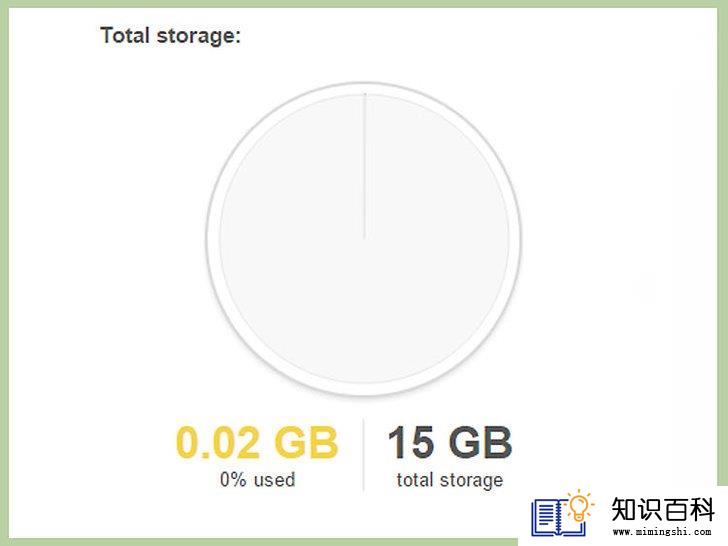
Task: Click the Total storage heading
Action: pos(170,36)
